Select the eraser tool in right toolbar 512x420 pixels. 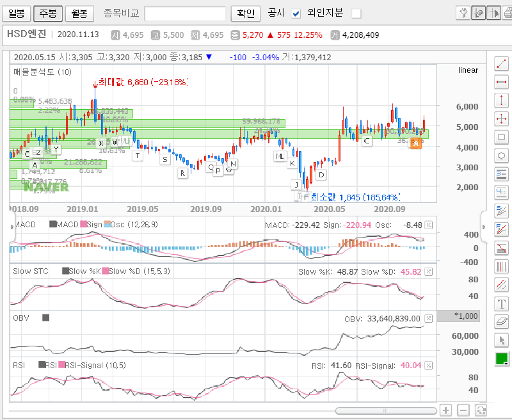(501, 321)
